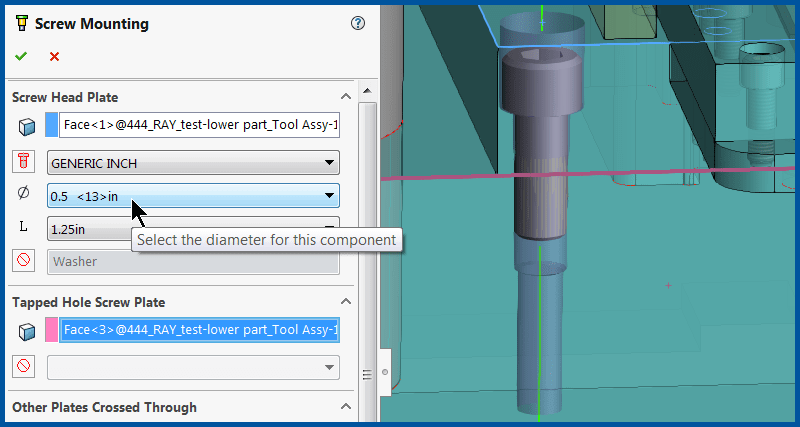Image resolution: width=800 pixels, height=427 pixels.
Task: Click the diameter symbol icon
Action: point(24,194)
